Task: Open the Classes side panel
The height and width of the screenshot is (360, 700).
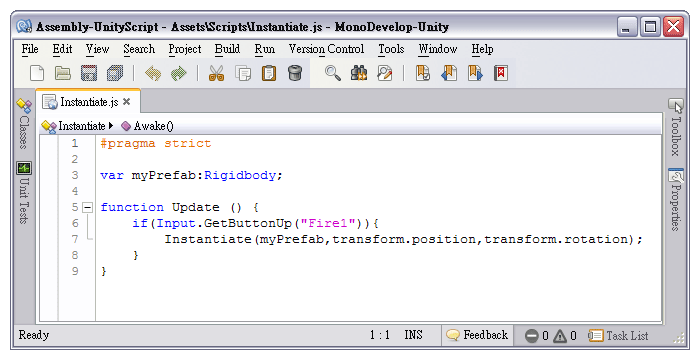Action: click(24, 124)
